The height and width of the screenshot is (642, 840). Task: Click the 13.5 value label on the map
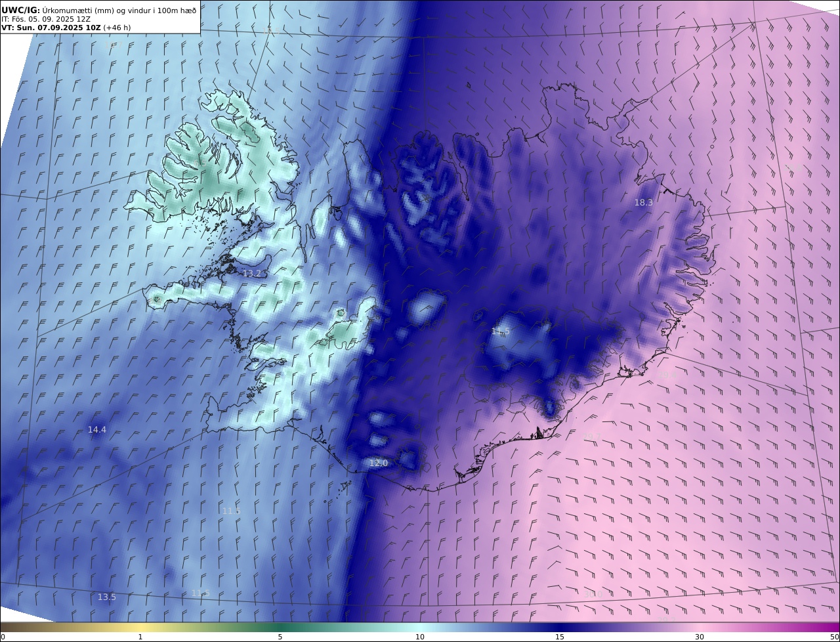click(106, 597)
